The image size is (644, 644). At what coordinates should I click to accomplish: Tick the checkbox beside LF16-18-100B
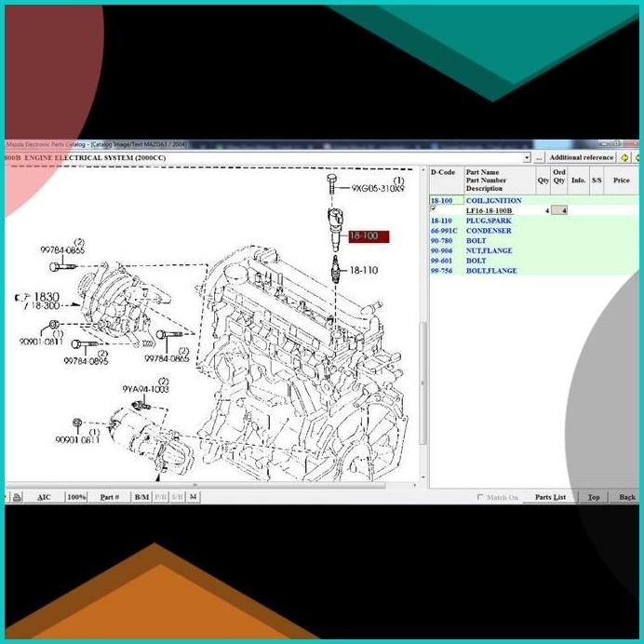coord(433,209)
